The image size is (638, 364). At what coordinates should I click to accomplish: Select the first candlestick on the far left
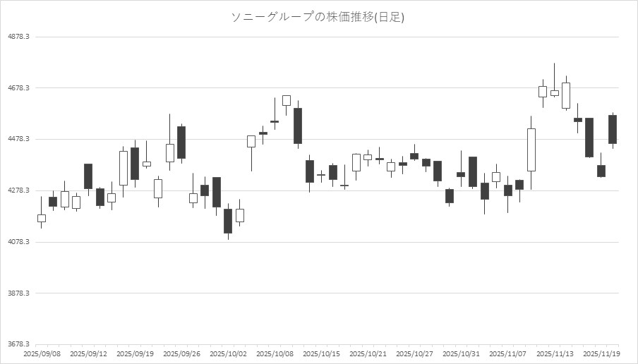pyautogui.click(x=42, y=218)
